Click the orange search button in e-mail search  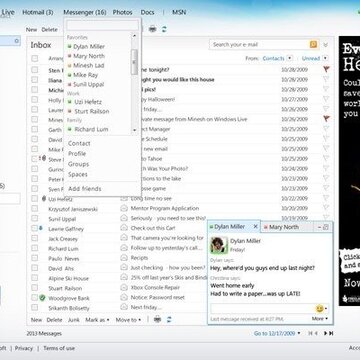coord(313,44)
